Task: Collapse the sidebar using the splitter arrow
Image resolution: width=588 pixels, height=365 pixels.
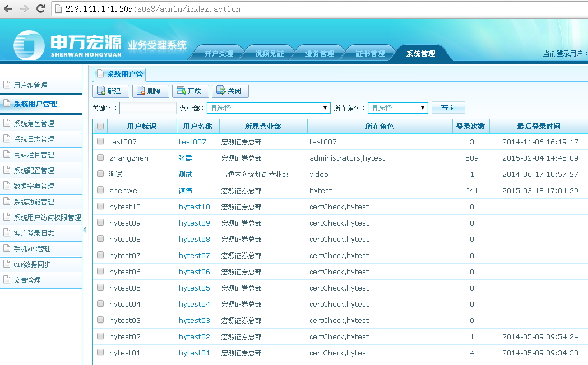Action: (85, 230)
